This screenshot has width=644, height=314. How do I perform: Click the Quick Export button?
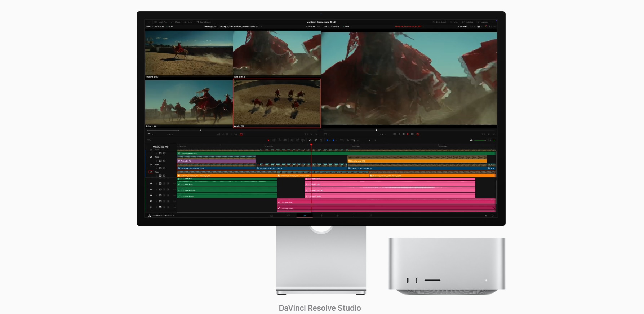point(439,22)
